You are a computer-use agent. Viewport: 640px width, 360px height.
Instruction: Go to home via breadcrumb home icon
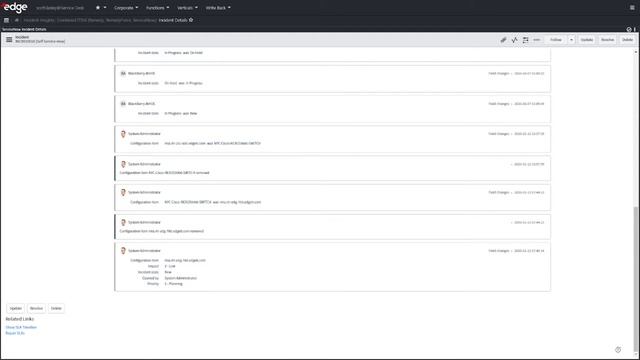coord(17,20)
